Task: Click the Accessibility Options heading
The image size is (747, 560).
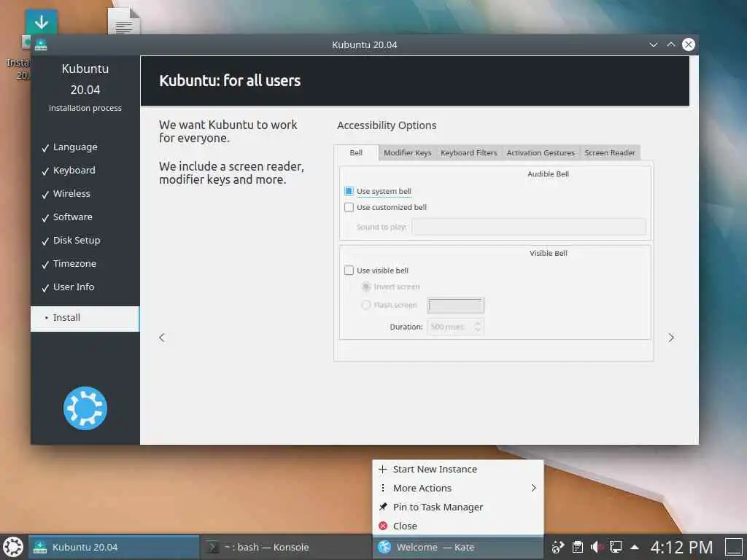Action: [387, 125]
